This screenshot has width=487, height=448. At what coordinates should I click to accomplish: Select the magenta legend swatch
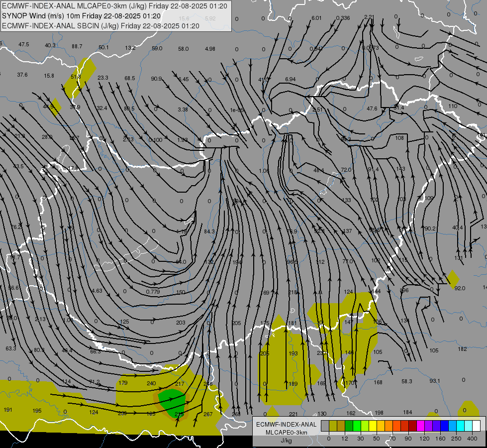click(420, 426)
